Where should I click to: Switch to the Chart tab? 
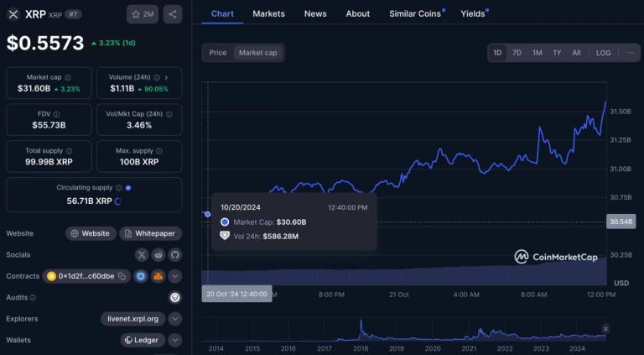[222, 13]
